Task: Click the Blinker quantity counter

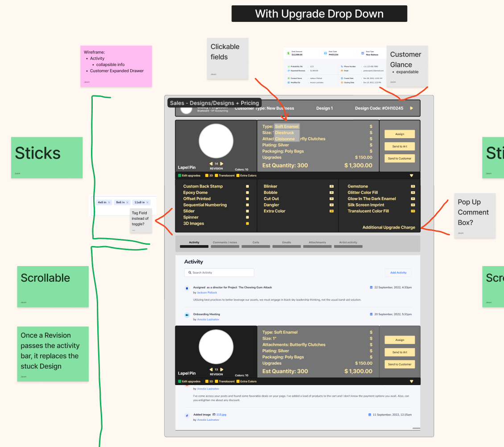Action: point(332,186)
